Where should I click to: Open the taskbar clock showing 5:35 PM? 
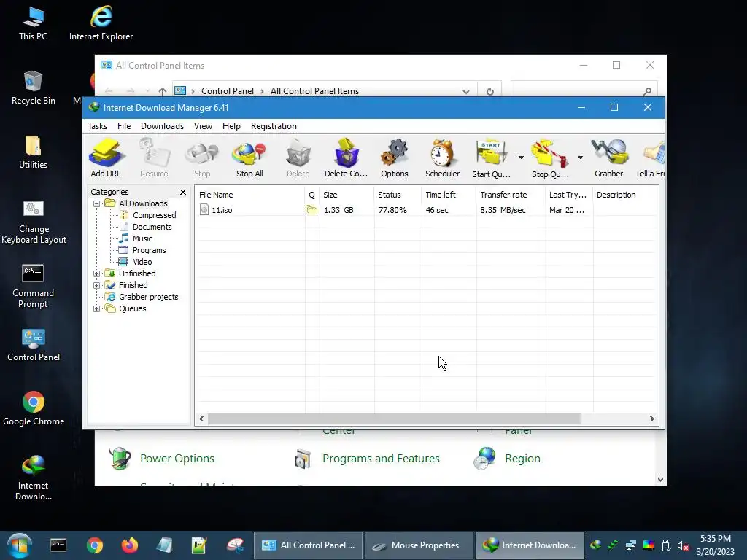pos(715,545)
